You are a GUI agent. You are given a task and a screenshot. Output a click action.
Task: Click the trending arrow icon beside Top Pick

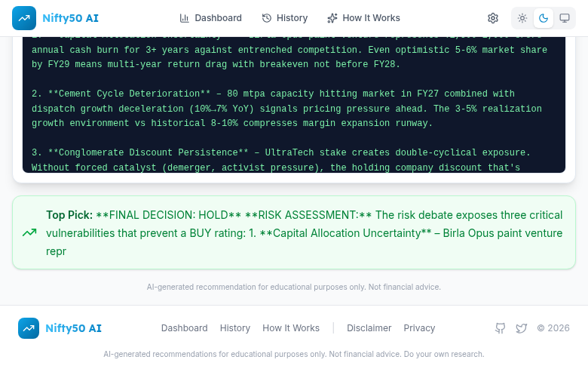(x=29, y=232)
